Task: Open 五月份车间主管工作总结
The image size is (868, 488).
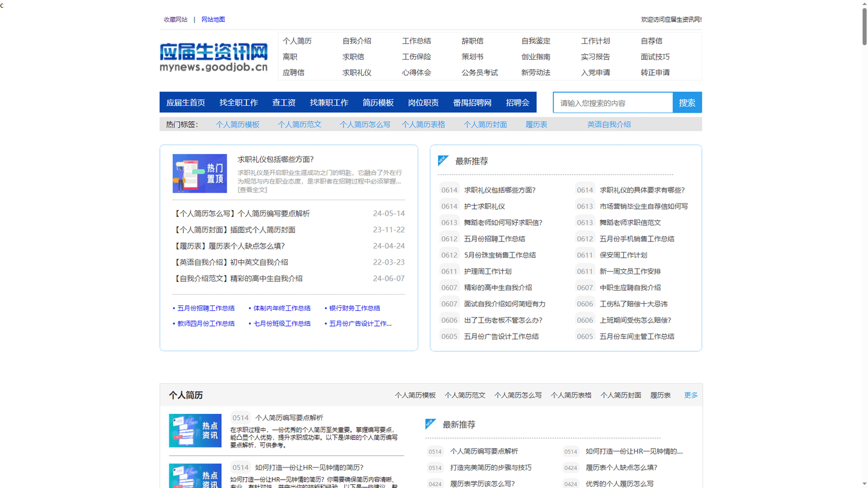Action: click(x=637, y=336)
